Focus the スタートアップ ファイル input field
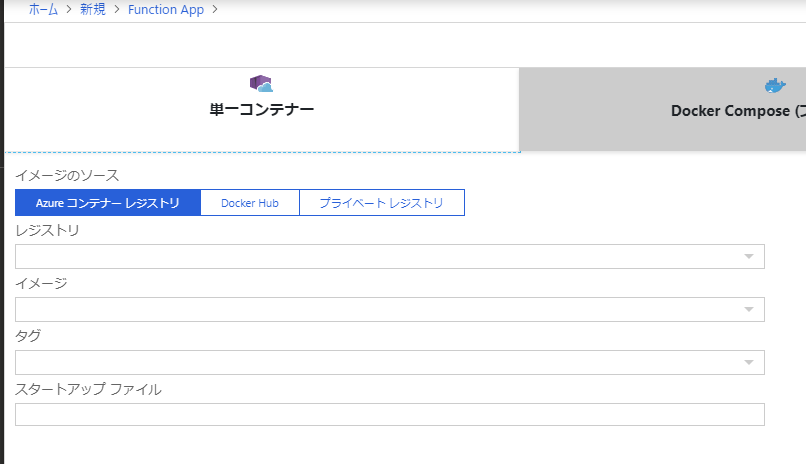 (x=390, y=415)
